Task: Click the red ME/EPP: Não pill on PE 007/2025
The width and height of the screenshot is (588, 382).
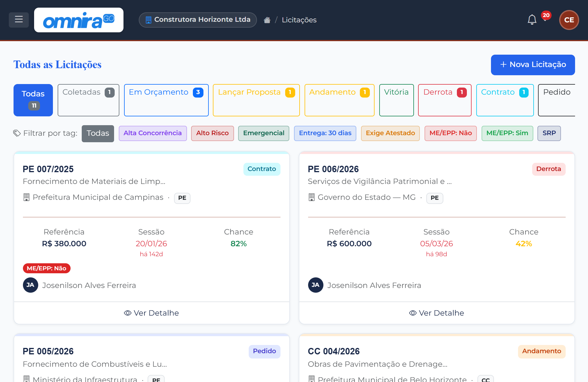Action: 47,268
